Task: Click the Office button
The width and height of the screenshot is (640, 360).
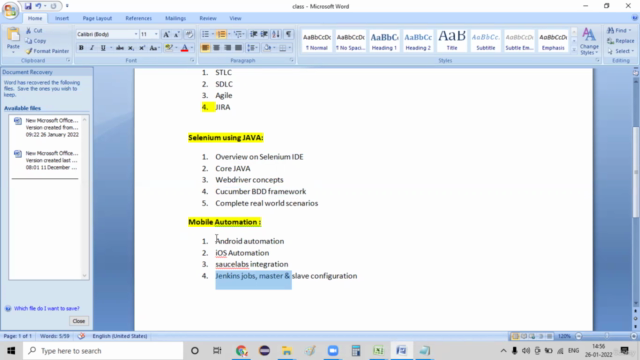Action: (10, 10)
